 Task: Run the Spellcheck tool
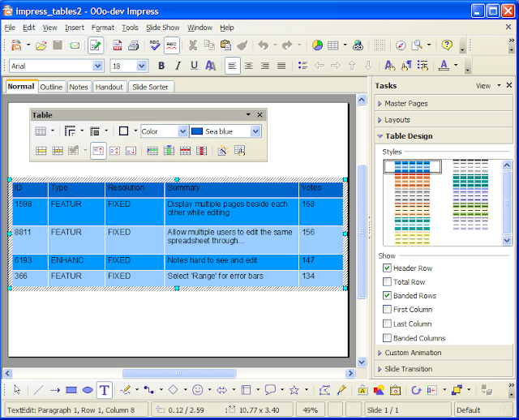pos(155,45)
